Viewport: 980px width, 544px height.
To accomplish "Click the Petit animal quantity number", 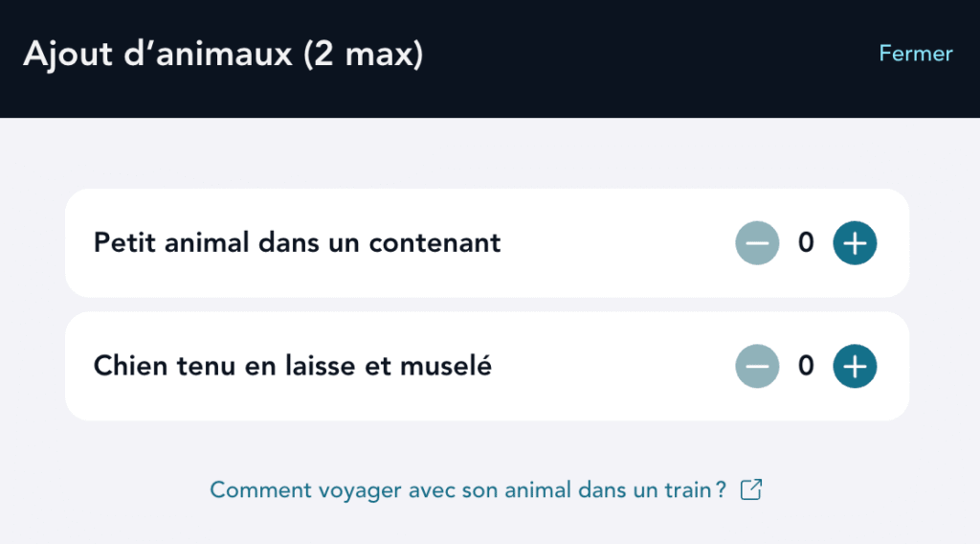I will (x=806, y=243).
